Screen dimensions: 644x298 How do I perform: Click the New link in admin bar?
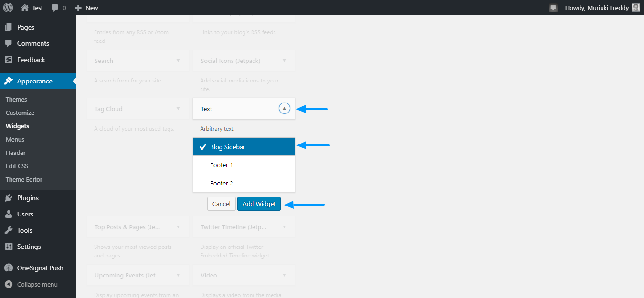[x=92, y=8]
